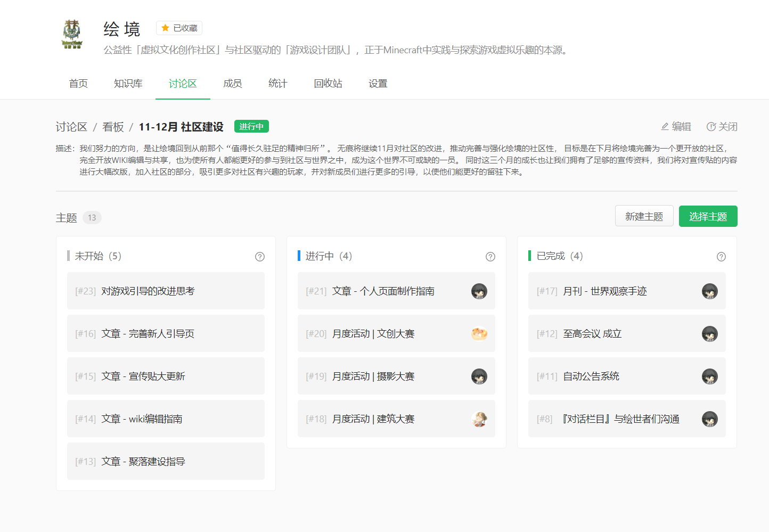Screen dimensions: 769x532
Task: Open the 回收站 tab
Action: click(x=328, y=84)
